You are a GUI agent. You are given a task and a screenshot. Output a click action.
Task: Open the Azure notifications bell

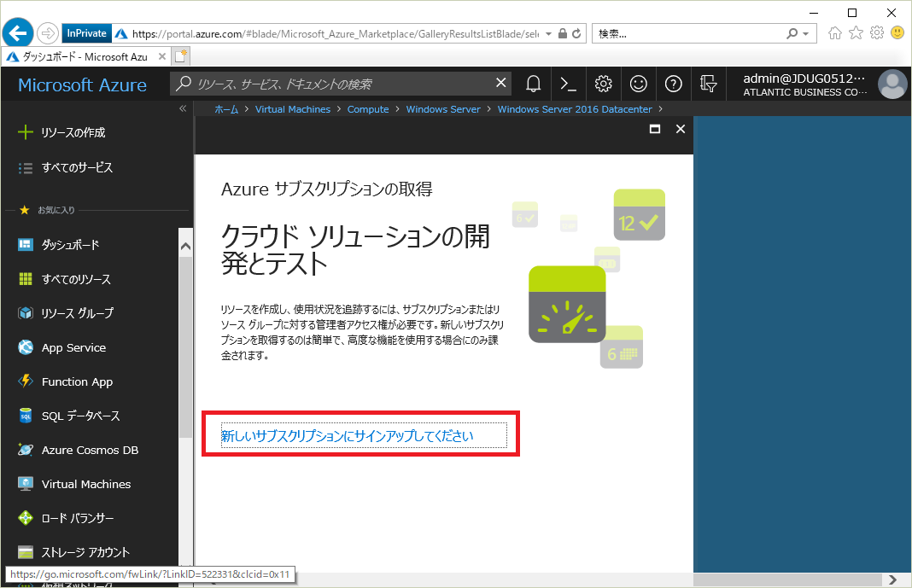(x=533, y=84)
